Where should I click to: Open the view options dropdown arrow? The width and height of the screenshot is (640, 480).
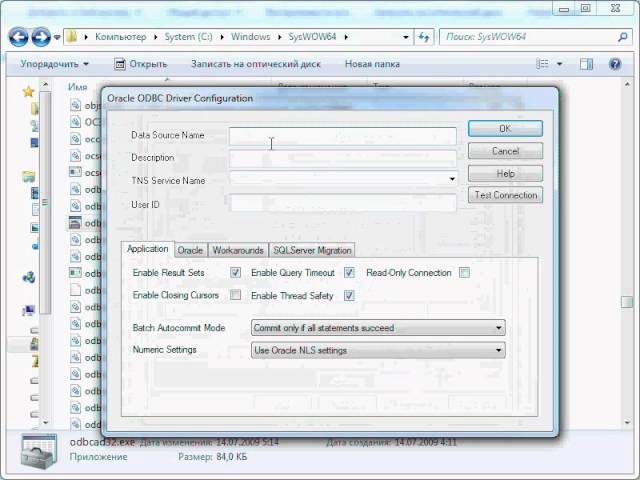click(560, 64)
